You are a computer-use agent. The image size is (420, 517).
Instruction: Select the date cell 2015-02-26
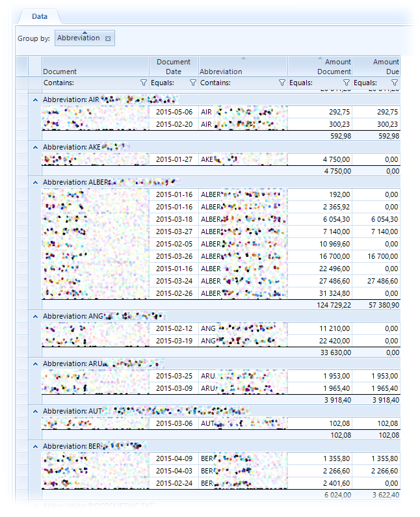[x=174, y=293]
